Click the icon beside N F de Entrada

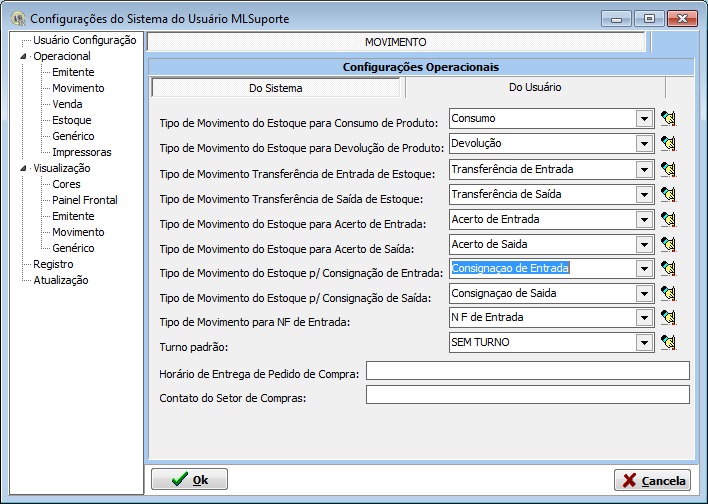pyautogui.click(x=668, y=318)
